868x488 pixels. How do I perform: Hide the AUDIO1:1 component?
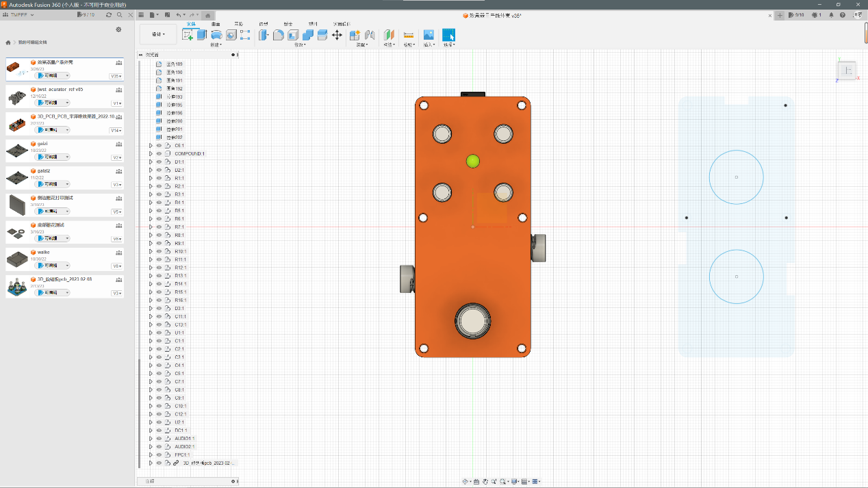pyautogui.click(x=159, y=439)
